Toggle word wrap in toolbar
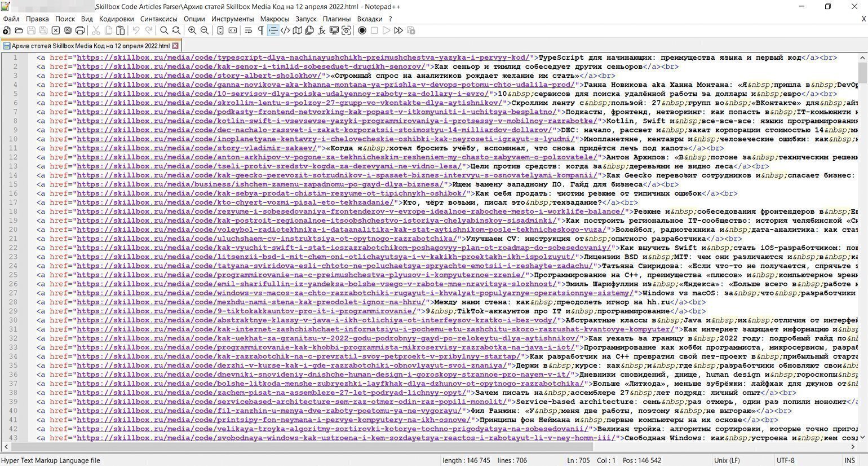 (x=249, y=30)
